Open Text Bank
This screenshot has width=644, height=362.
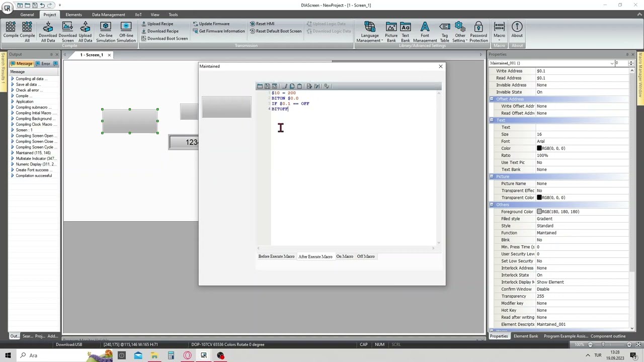406,32
